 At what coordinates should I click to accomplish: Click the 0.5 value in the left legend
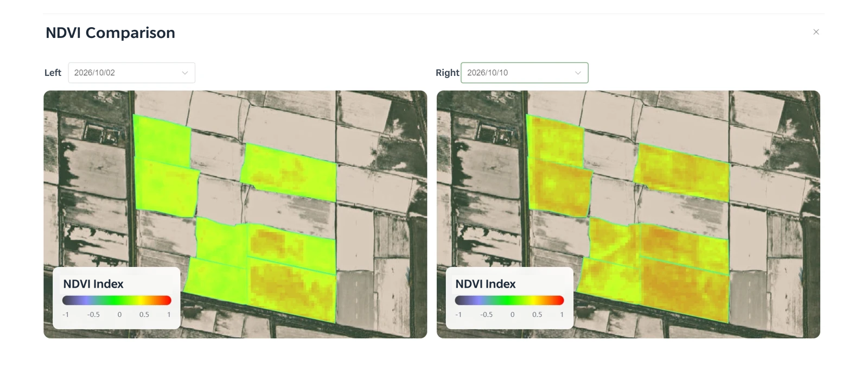(x=144, y=315)
